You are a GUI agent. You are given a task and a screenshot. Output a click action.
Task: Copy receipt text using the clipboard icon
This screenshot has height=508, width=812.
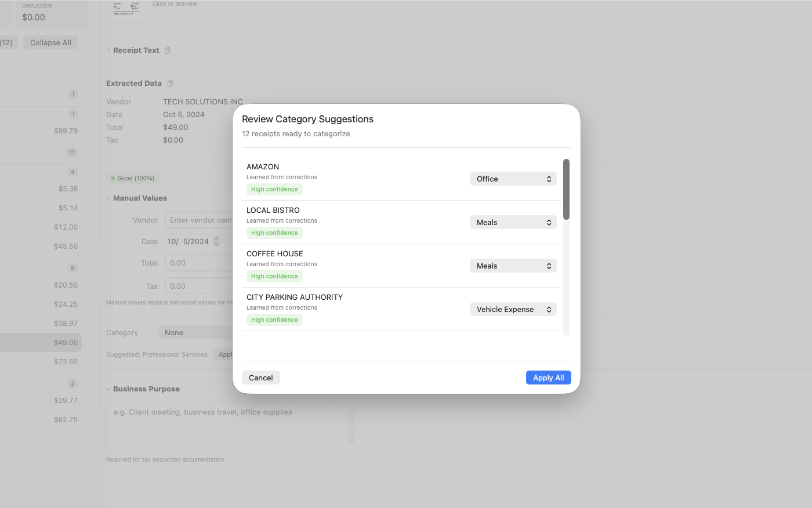tap(168, 50)
